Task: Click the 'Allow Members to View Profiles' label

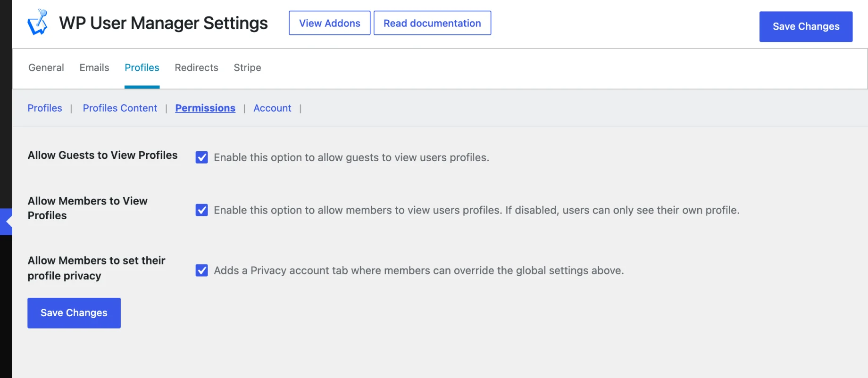Action: point(88,208)
